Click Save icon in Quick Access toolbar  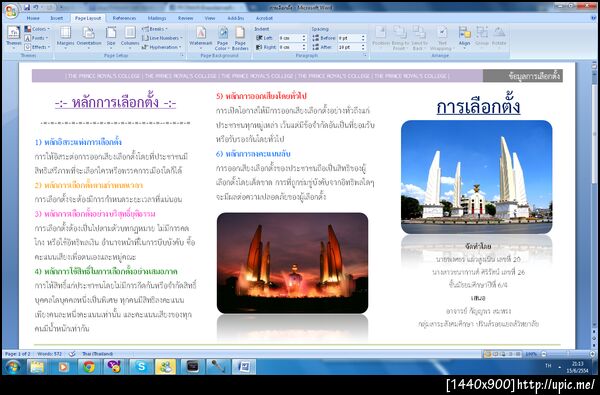(x=27, y=7)
